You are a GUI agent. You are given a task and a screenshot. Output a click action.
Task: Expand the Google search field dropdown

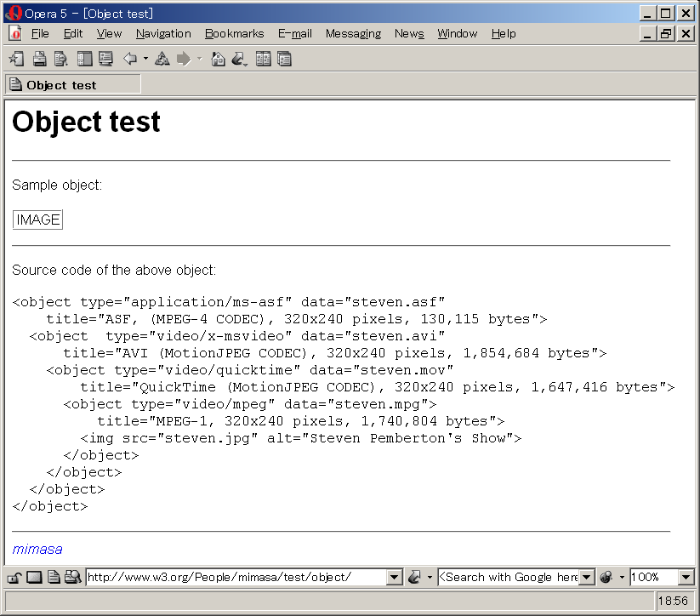586,577
